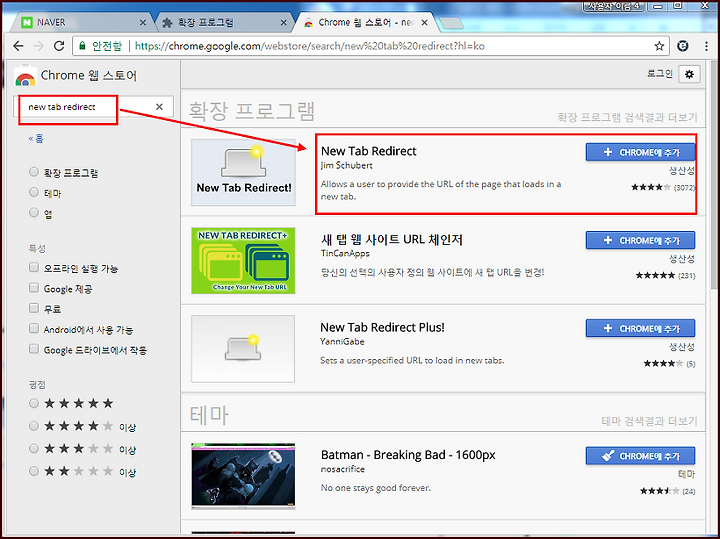
Task: Check Google 드라이브에서 작동 option
Action: tap(34, 348)
